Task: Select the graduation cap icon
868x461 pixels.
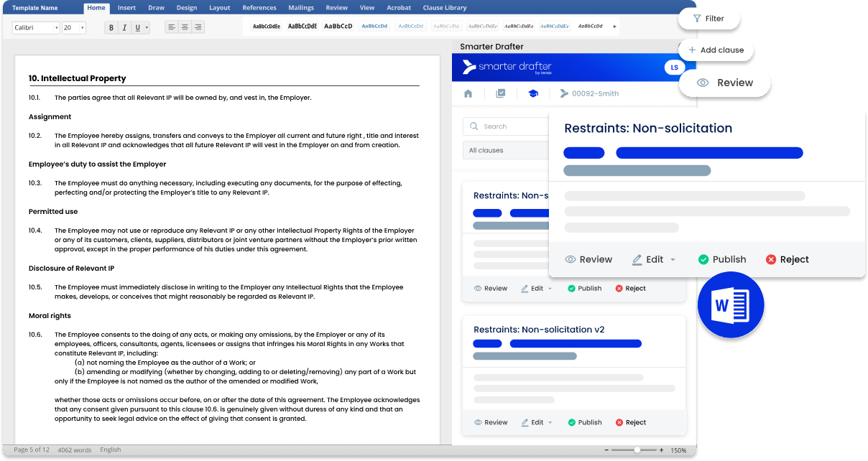Action: pos(532,93)
